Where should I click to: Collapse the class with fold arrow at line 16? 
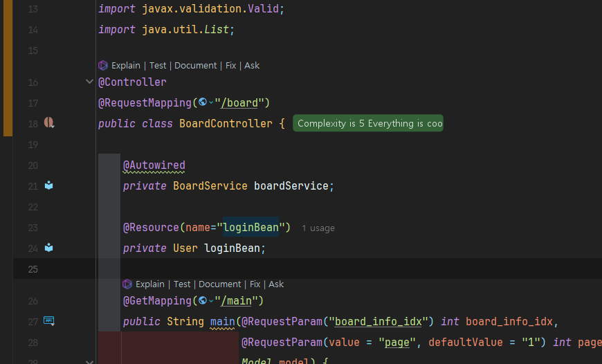coord(89,82)
